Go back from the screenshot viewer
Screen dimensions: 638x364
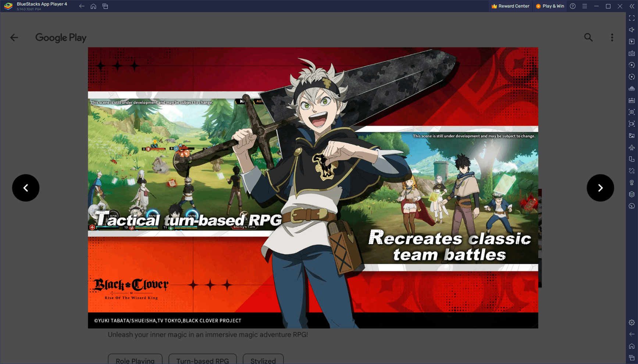coord(14,37)
